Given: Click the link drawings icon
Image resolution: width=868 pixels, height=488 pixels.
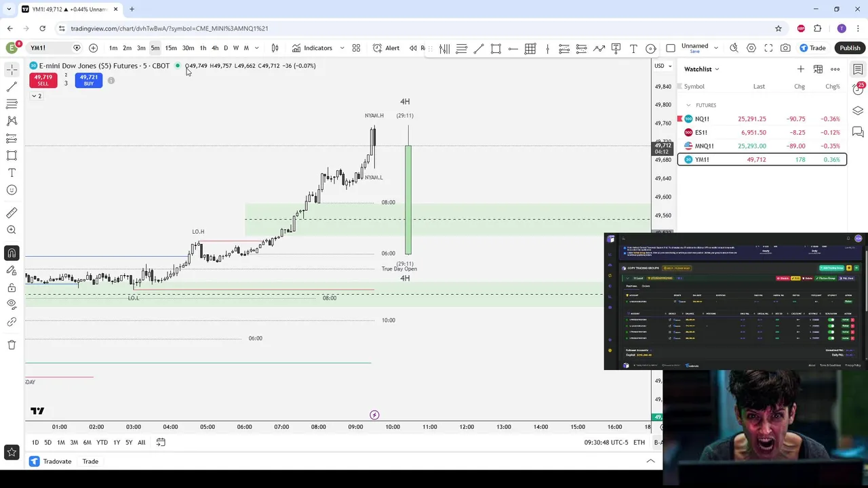Looking at the screenshot, I should pyautogui.click(x=12, y=322).
